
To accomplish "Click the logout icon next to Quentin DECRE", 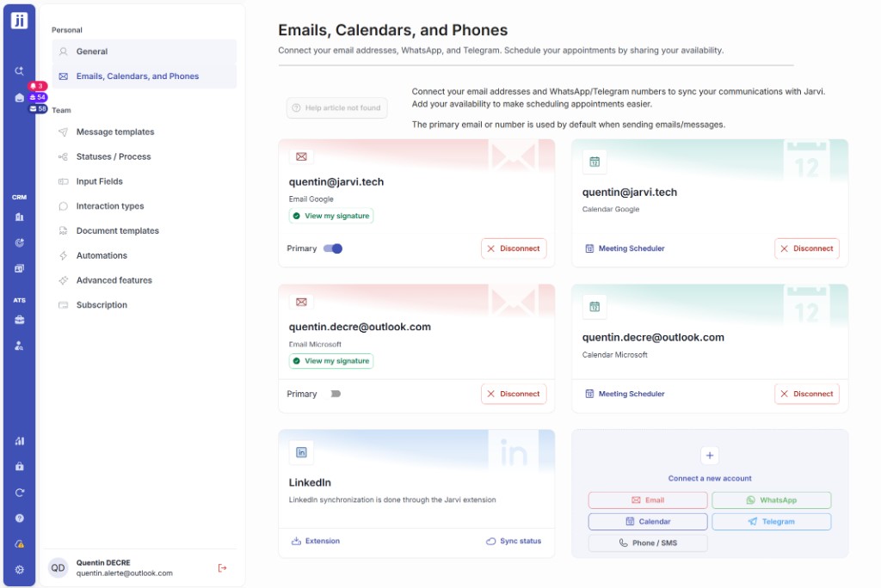I will click(x=223, y=568).
